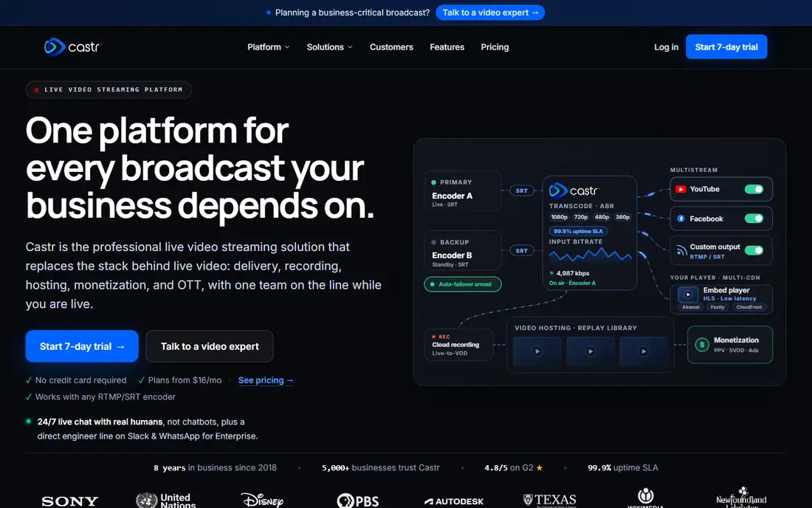Click the Monetization dollar icon

702,345
